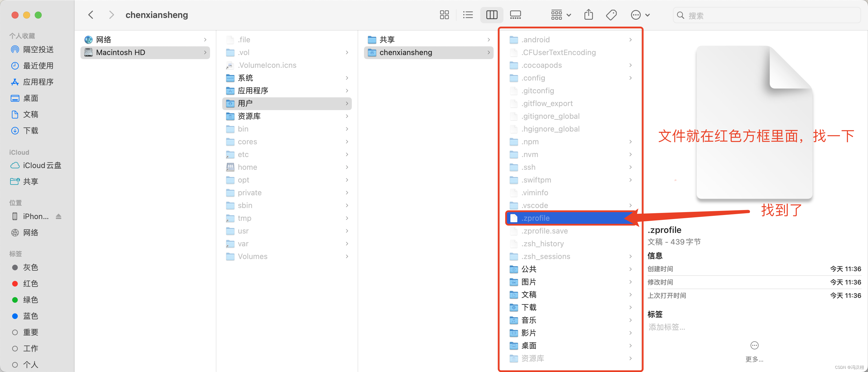
Task: Select the Volumes folder
Action: (287, 256)
